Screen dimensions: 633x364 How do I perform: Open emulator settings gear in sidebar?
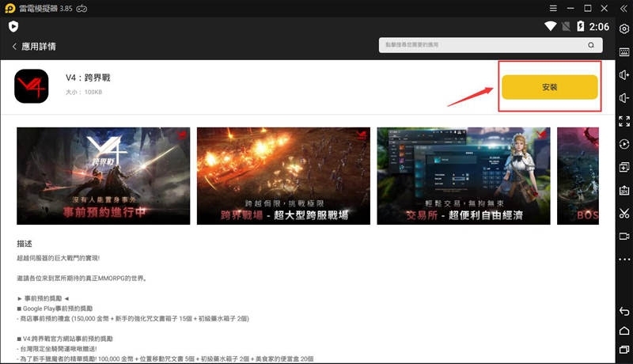624,28
